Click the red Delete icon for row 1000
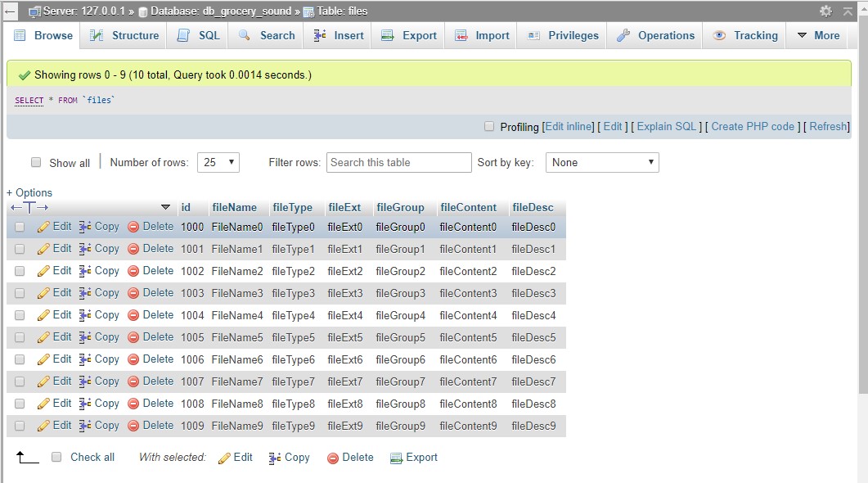 pyautogui.click(x=133, y=227)
